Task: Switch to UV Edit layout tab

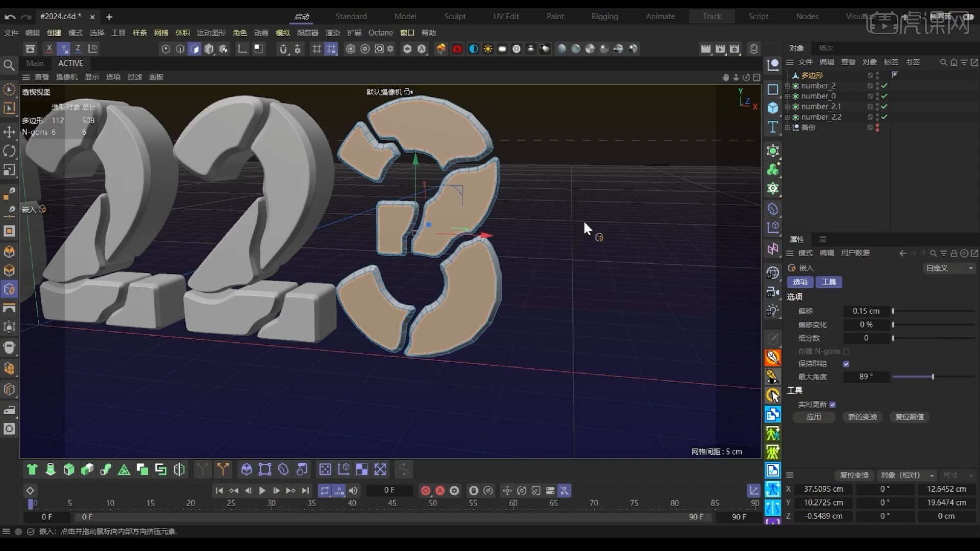Action: pyautogui.click(x=506, y=16)
